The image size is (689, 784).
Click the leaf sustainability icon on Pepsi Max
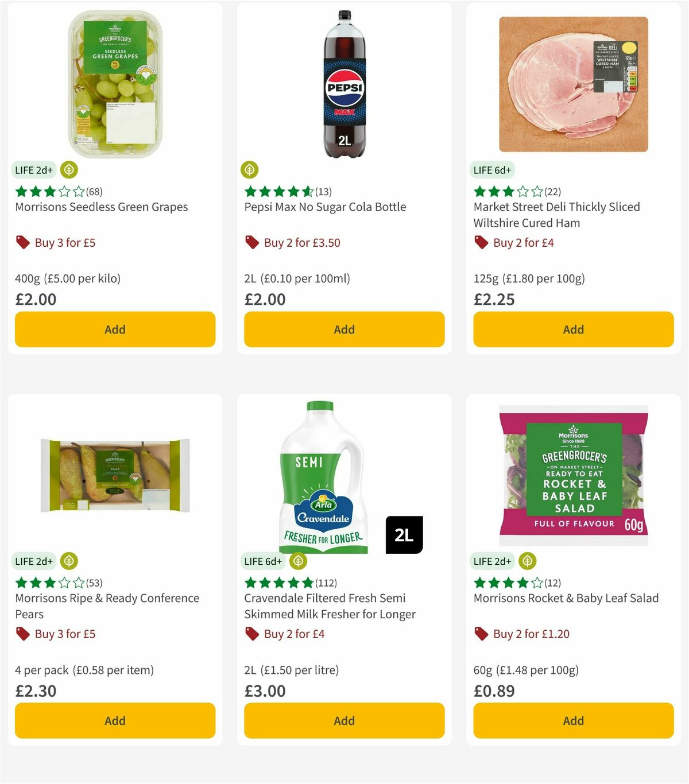(250, 170)
